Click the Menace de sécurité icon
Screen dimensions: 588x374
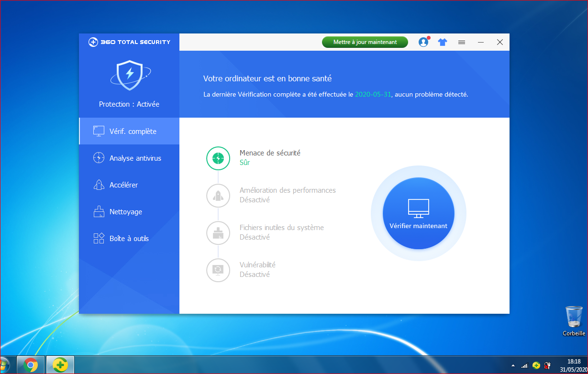218,158
